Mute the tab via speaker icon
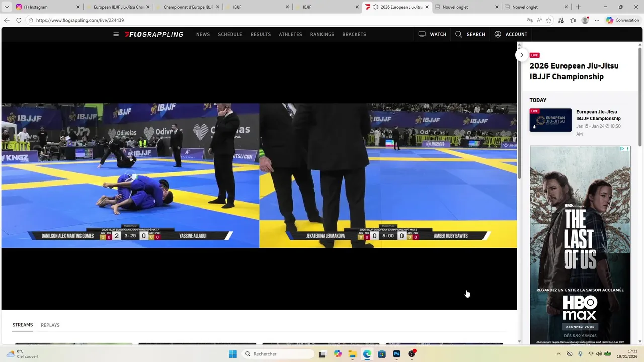Image resolution: width=644 pixels, height=362 pixels. pyautogui.click(x=375, y=7)
